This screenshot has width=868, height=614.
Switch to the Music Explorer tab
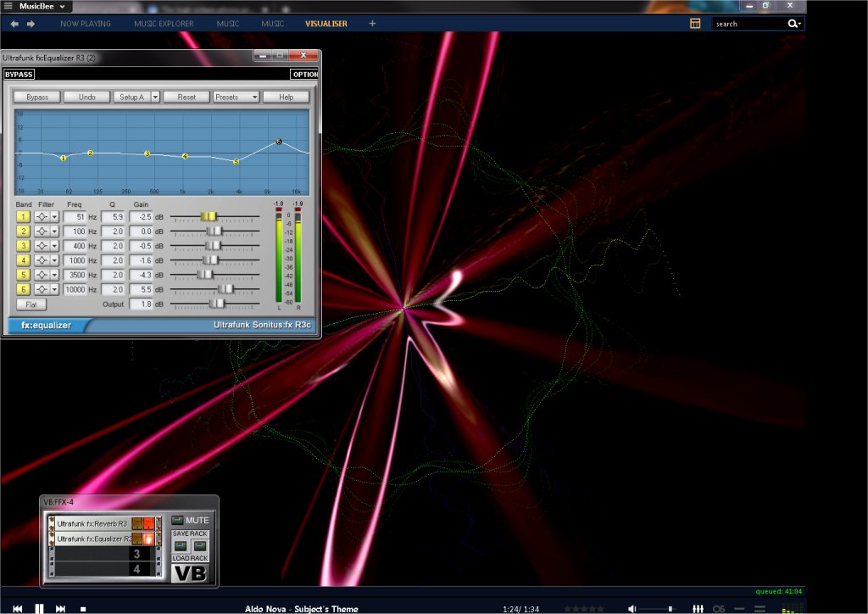pyautogui.click(x=164, y=24)
